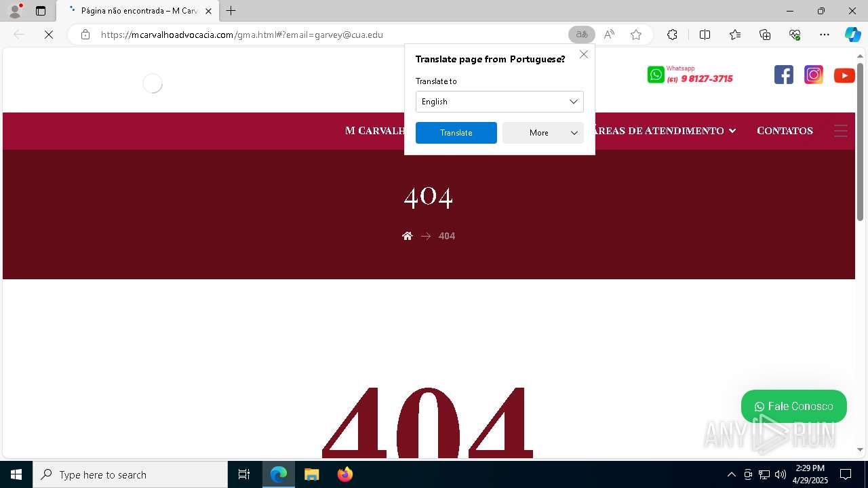Open Browser essentials heart icon
Screen dimensions: 868x488
pos(795,35)
